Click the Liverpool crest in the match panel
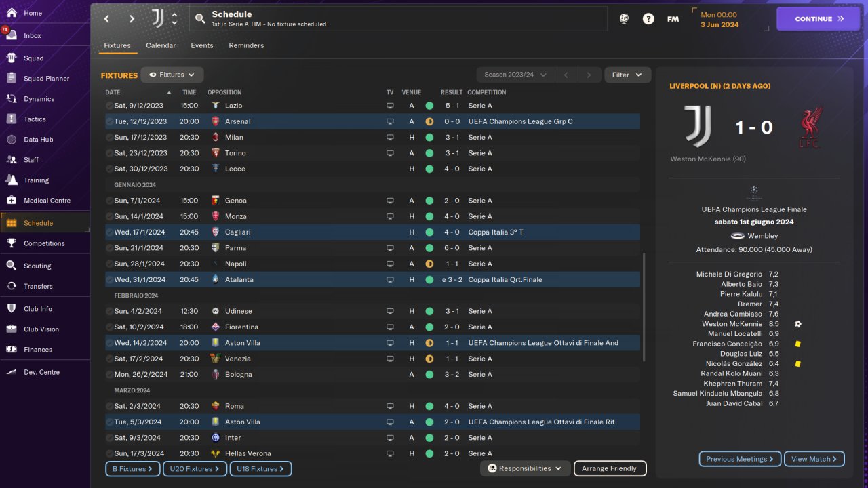This screenshot has height=488, width=868. click(x=810, y=127)
